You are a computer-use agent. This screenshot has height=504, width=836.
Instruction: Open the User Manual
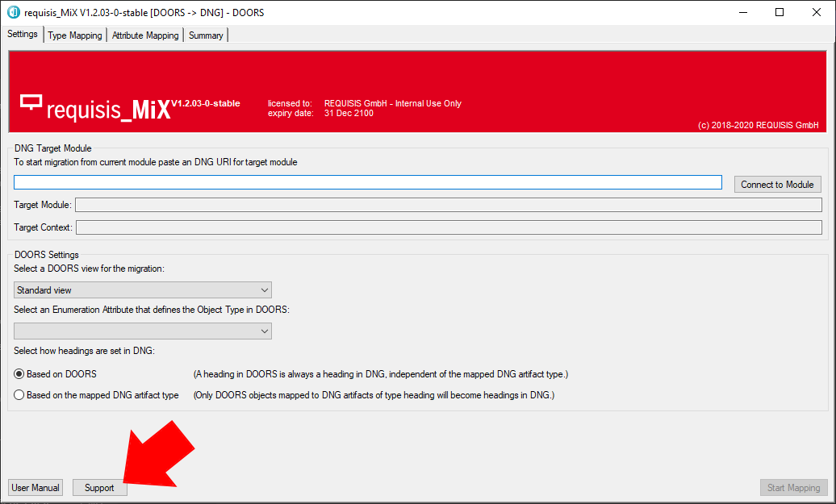click(36, 488)
